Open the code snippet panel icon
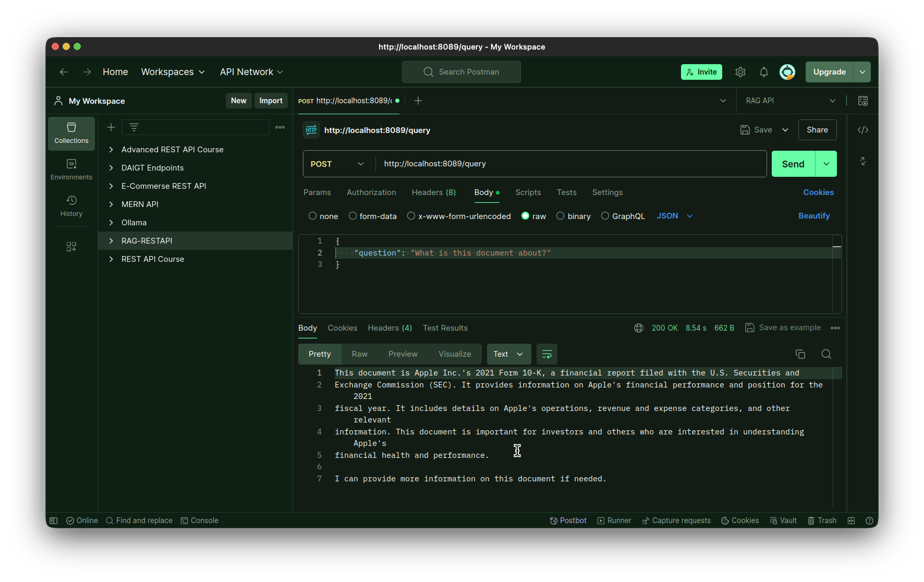Screen dimensions: 924x582 pos(863,130)
